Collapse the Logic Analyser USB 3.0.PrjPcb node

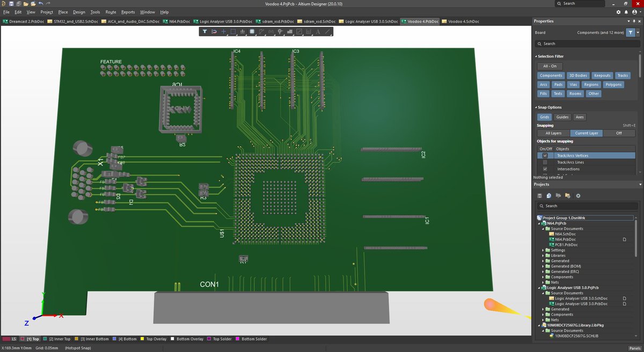[x=538, y=288]
